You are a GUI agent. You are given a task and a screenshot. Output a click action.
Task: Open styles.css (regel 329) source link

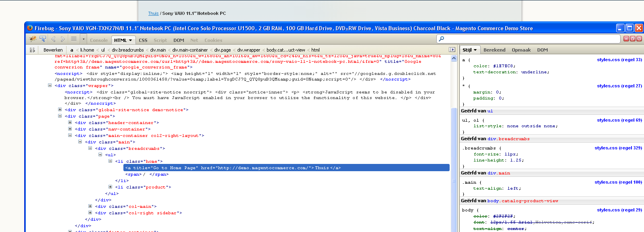[618, 148]
